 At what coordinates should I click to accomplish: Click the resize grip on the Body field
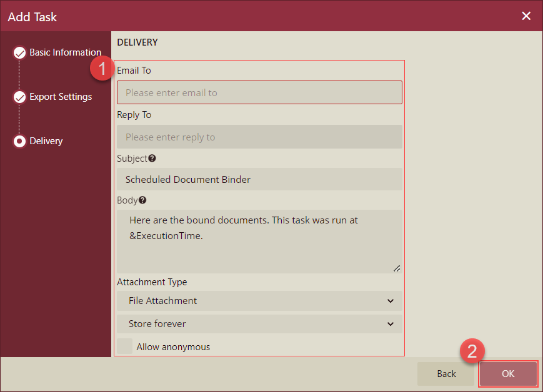click(397, 267)
